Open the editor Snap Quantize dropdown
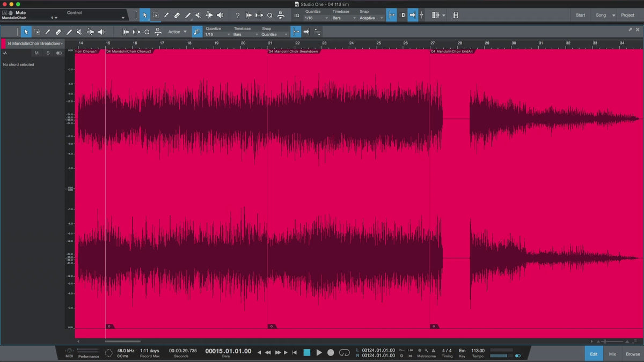The width and height of the screenshot is (644, 362). (x=275, y=34)
